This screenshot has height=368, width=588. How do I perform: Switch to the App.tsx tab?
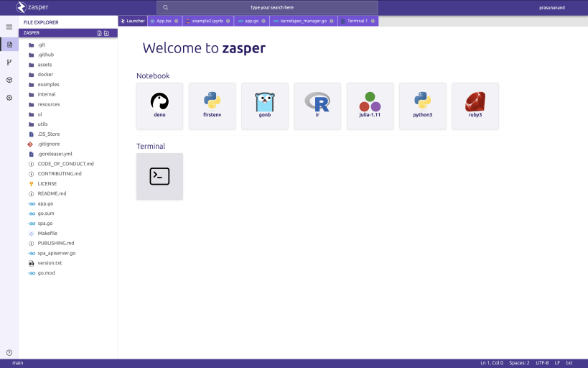(x=164, y=21)
